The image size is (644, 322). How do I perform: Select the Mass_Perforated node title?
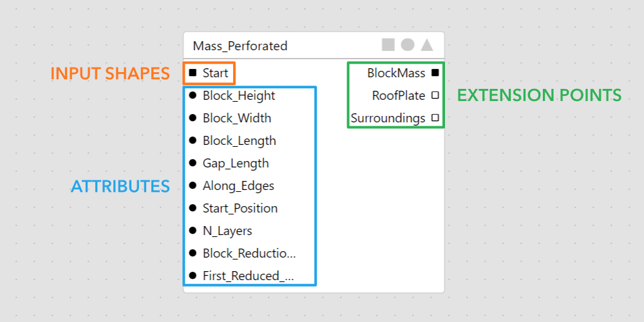point(240,46)
